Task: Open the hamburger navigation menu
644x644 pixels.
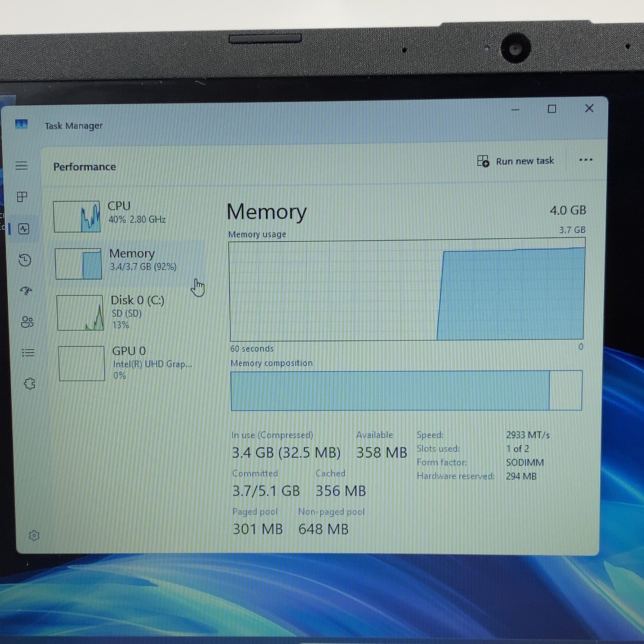Action: [21, 166]
